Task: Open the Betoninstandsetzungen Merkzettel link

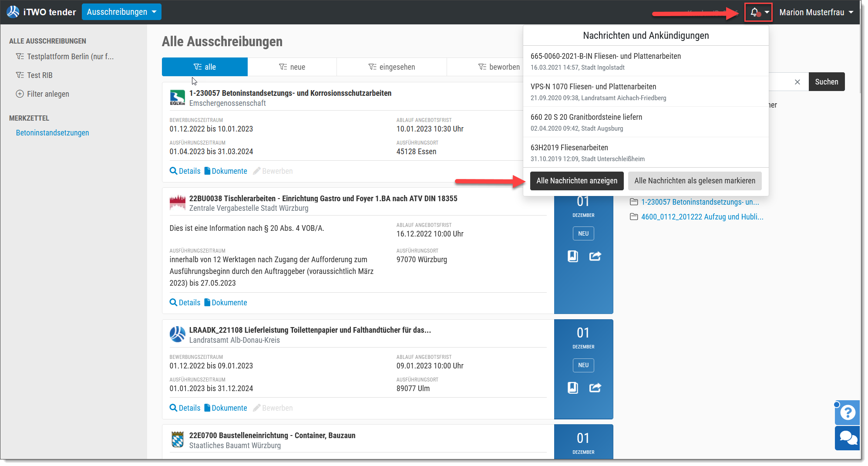Action: pyautogui.click(x=52, y=133)
